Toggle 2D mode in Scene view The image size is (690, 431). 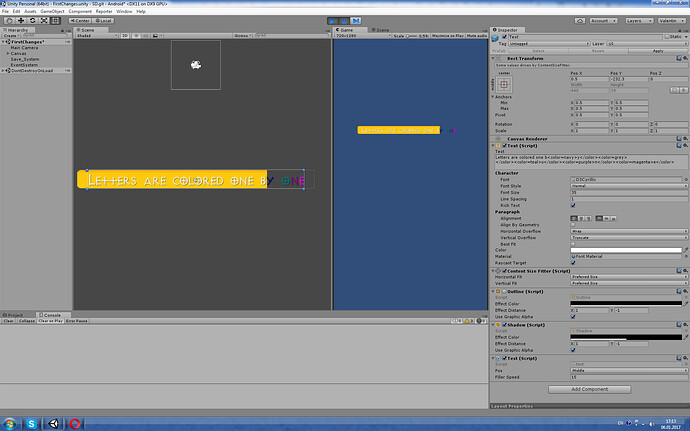[x=125, y=36]
